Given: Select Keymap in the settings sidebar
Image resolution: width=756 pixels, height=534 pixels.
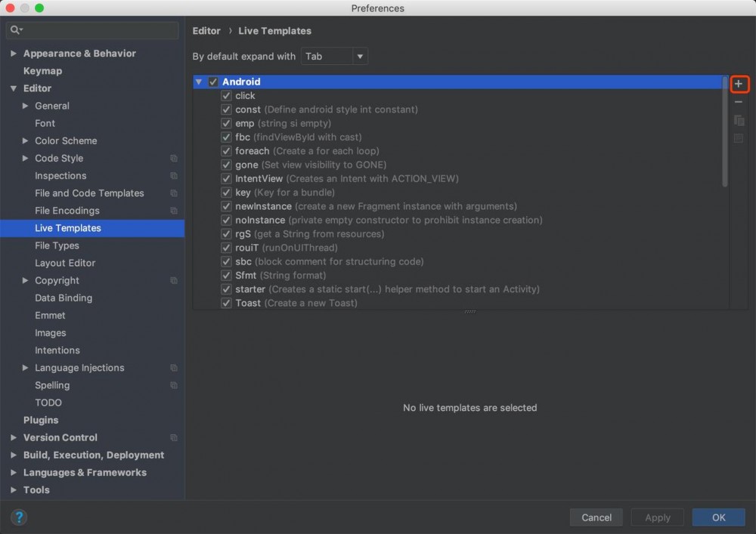Looking at the screenshot, I should pos(42,71).
